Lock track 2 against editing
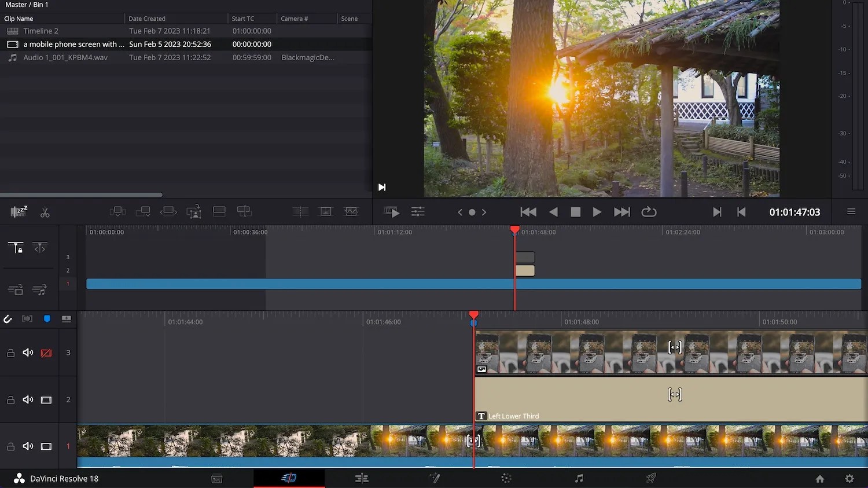Image resolution: width=868 pixels, height=488 pixels. tap(10, 399)
